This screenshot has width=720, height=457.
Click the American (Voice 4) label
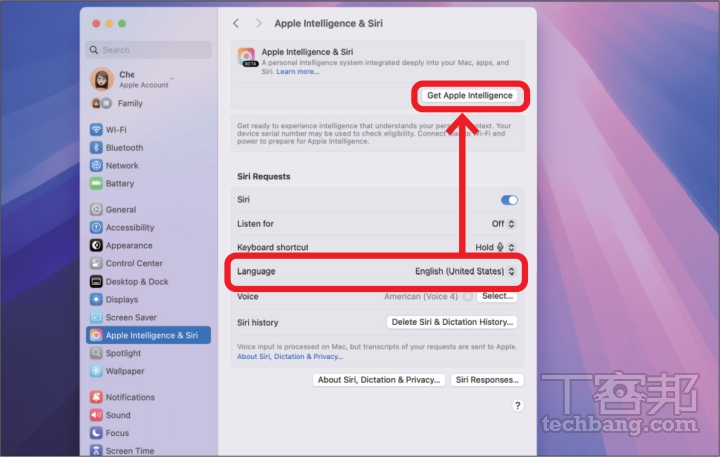[421, 296]
